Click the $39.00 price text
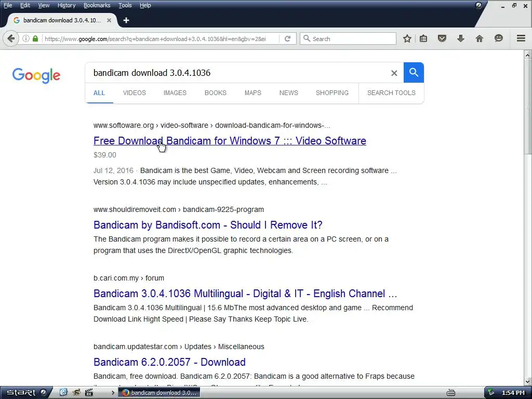Image resolution: width=532 pixels, height=399 pixels. click(105, 155)
